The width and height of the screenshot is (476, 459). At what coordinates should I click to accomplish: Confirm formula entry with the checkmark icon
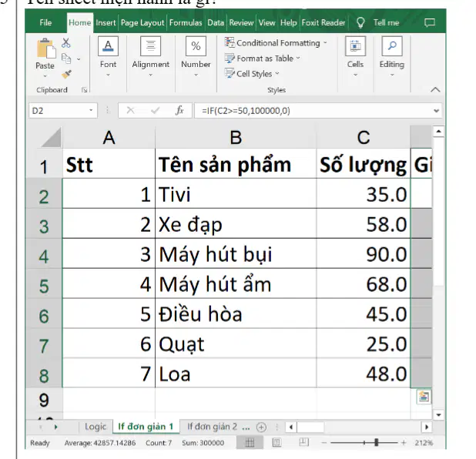point(155,110)
